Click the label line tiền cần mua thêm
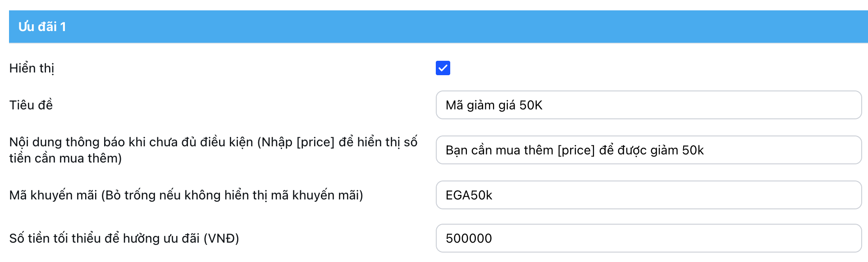The image size is (868, 262). [x=65, y=158]
